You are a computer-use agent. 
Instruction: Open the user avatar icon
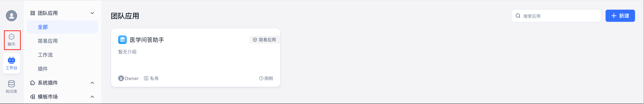click(11, 16)
